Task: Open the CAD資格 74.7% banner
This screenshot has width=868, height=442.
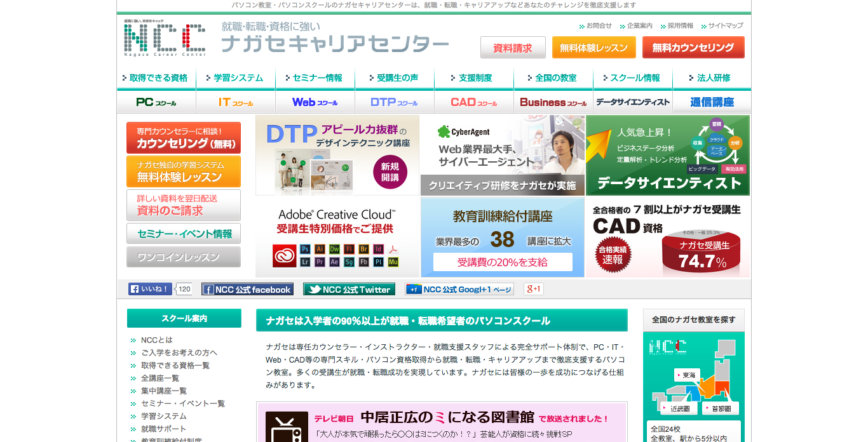Action: pyautogui.click(x=668, y=237)
